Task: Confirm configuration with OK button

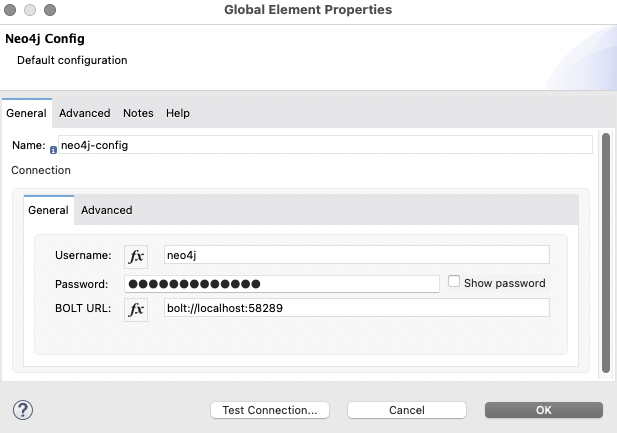Action: click(x=544, y=410)
